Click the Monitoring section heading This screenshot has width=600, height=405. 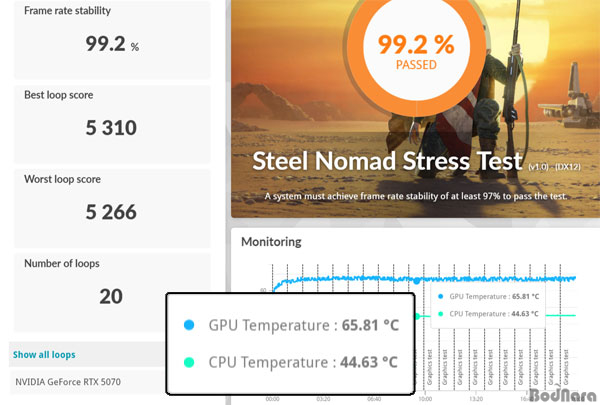tap(270, 242)
